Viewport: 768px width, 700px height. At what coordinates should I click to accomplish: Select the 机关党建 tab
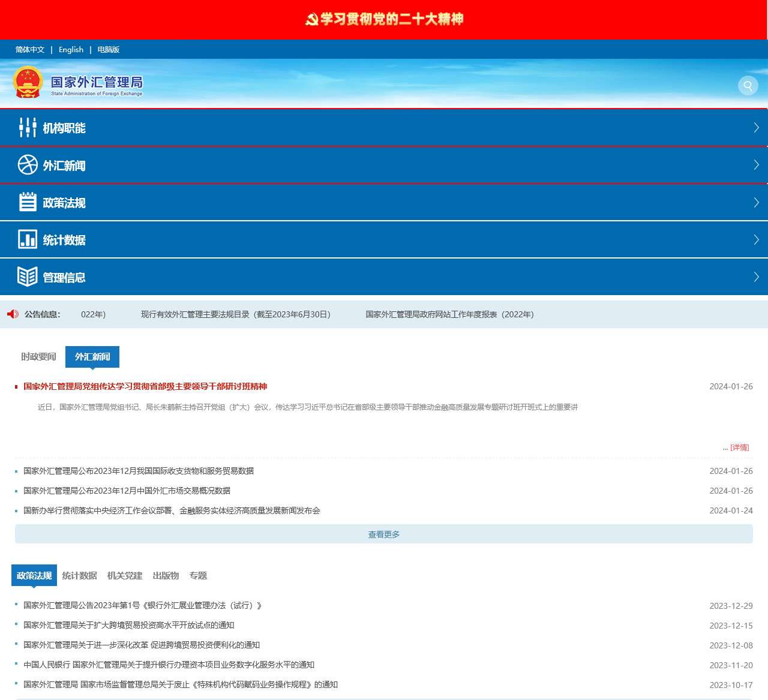[x=125, y=576]
